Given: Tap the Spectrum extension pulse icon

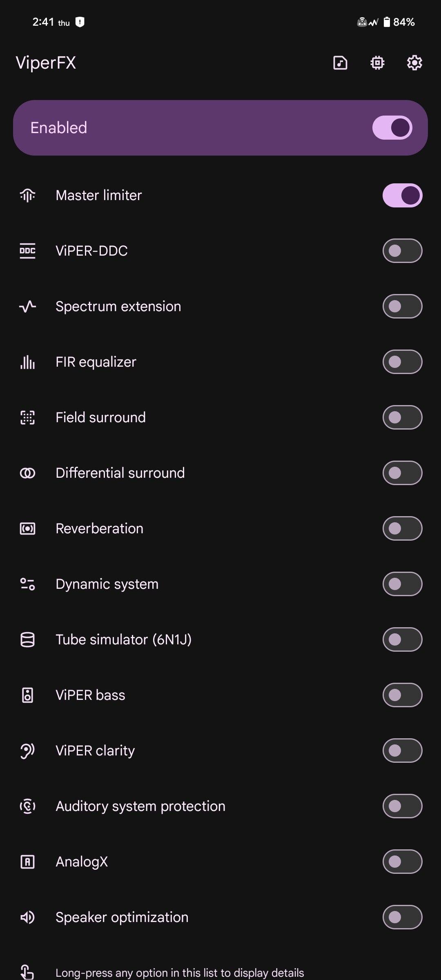Looking at the screenshot, I should click(28, 306).
